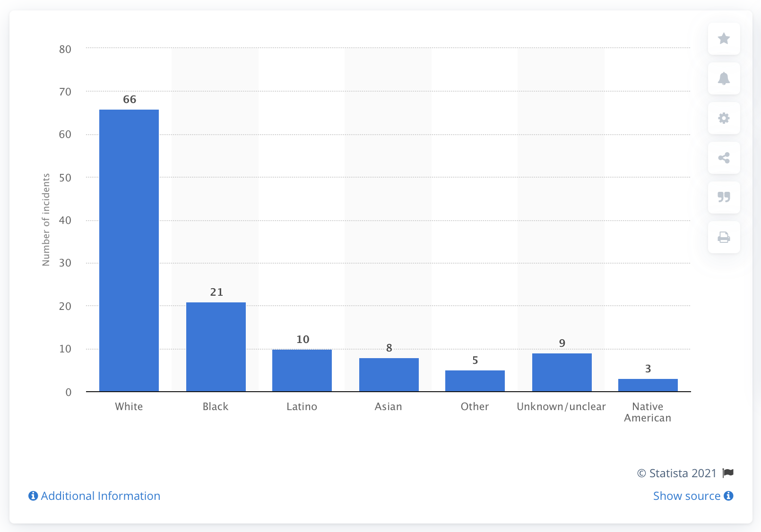Click the Latino bar showing 10
Screen dimensions: 761x532
[302, 370]
